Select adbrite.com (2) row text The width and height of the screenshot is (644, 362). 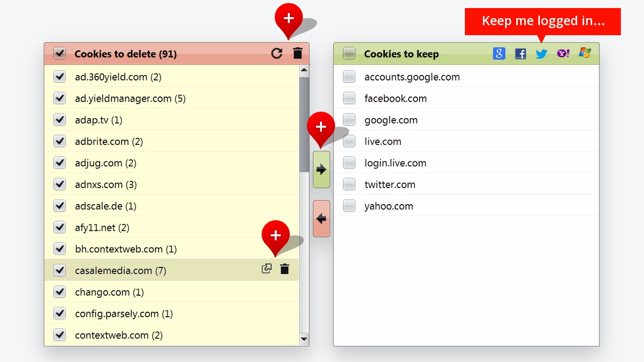tap(109, 142)
